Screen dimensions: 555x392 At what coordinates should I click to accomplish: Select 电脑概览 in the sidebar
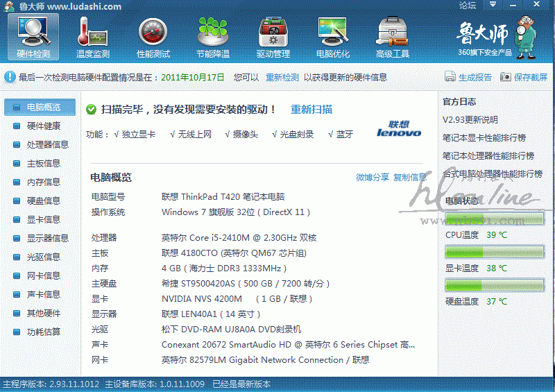click(x=40, y=107)
